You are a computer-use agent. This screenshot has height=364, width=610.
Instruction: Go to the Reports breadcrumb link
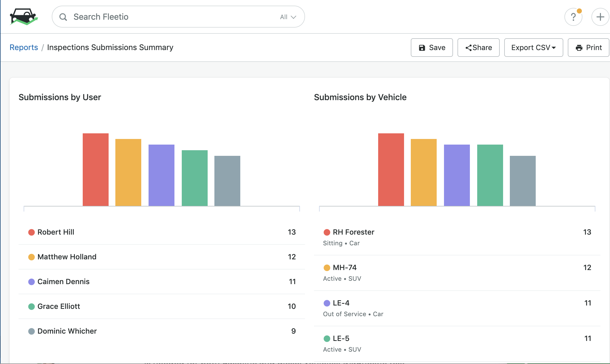(x=24, y=47)
